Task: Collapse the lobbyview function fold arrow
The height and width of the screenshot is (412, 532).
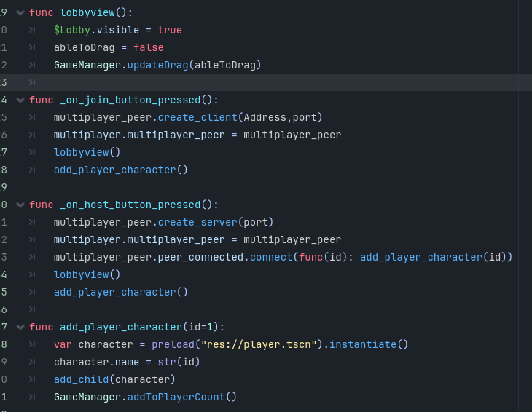Action: [x=20, y=13]
